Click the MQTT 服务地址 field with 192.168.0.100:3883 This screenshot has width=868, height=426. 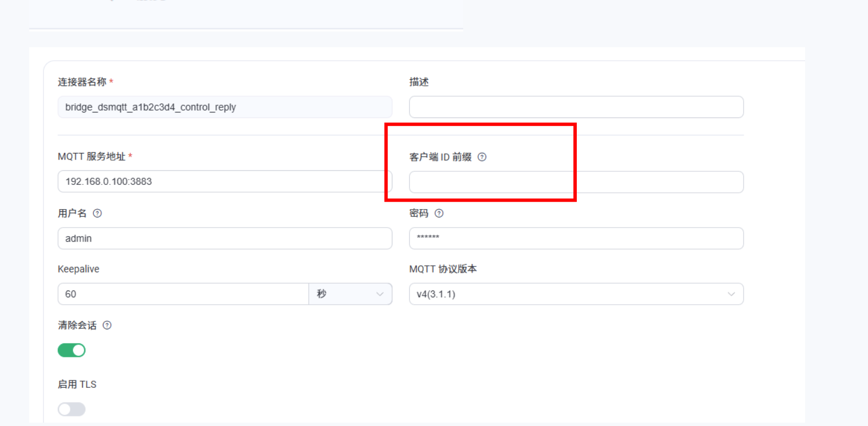point(225,182)
